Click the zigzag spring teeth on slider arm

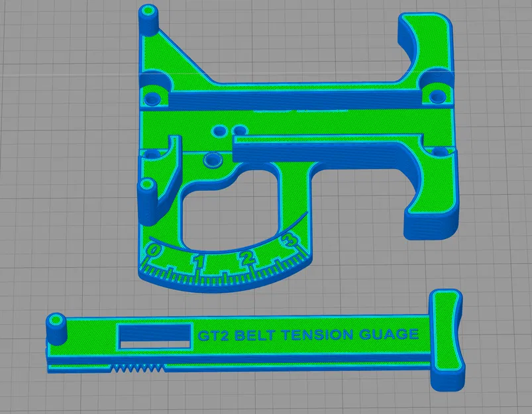[x=137, y=368]
